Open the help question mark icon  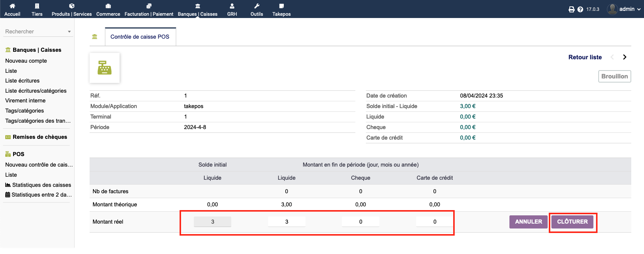point(580,9)
